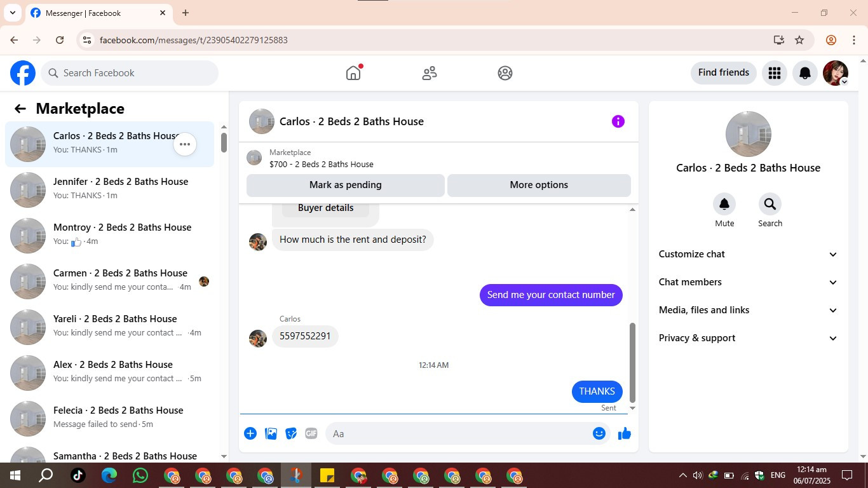868x488 pixels.
Task: Open Jennifer's 2 Beds 2 Baths conversation
Action: 109,190
